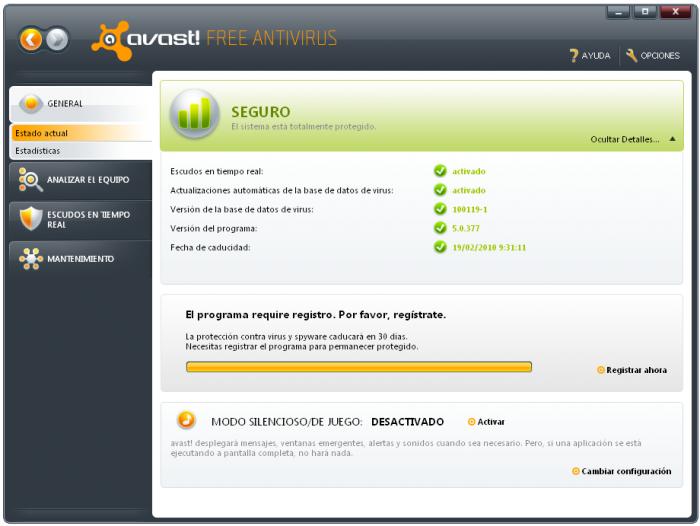Collapse details with the triangle arrow
Viewport: 700px width, 526px height.
click(672, 139)
